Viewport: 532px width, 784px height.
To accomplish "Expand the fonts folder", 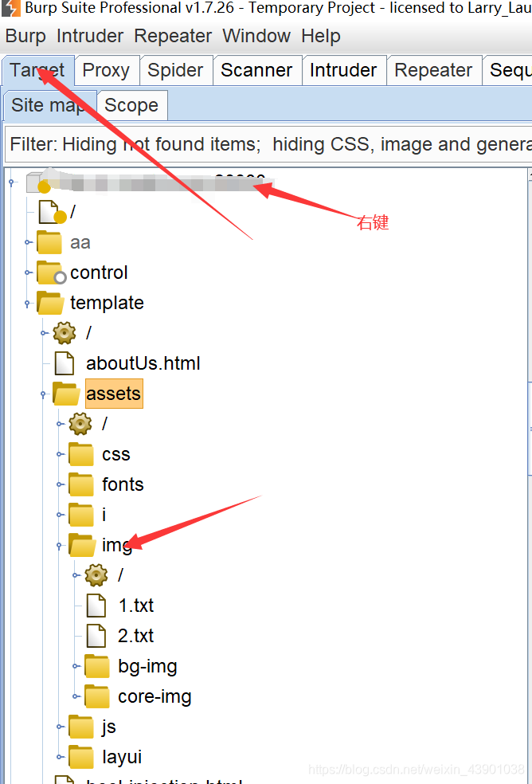I will [61, 484].
